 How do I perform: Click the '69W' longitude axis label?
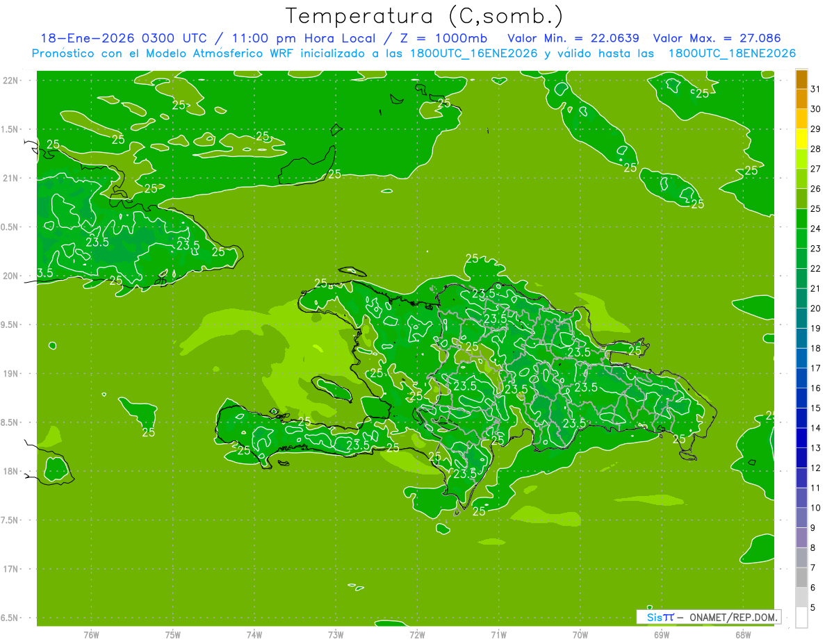(x=662, y=635)
